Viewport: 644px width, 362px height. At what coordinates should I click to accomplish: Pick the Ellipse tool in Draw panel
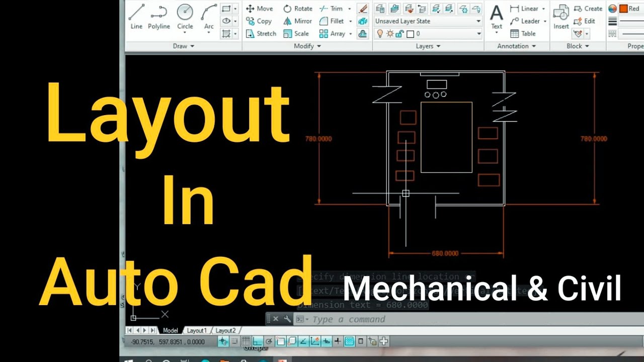click(226, 21)
